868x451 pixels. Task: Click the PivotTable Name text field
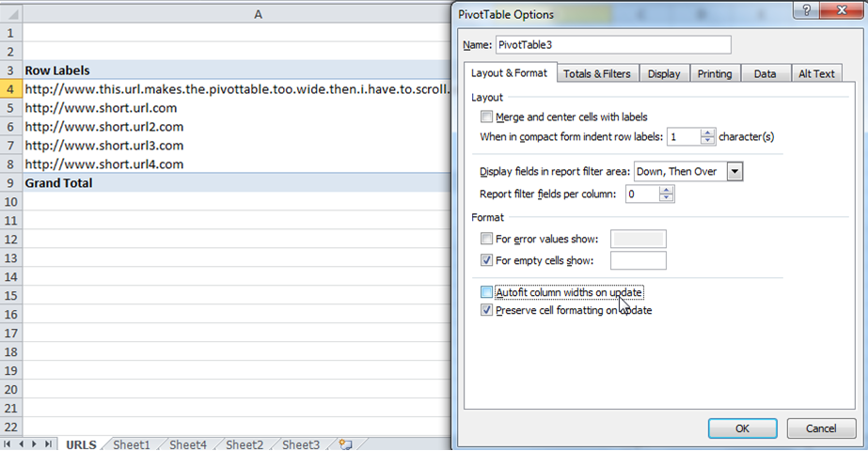tap(611, 44)
